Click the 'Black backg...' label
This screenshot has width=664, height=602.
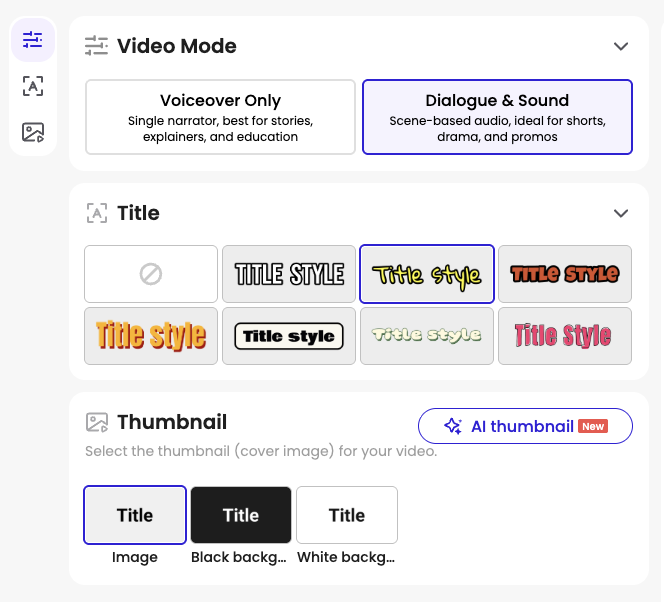238,557
